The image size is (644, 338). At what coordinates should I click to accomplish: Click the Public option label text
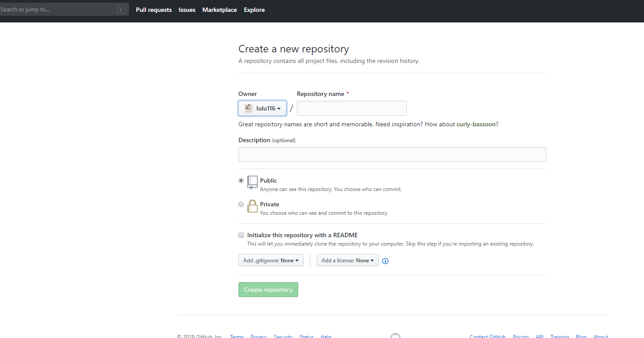coord(268,180)
